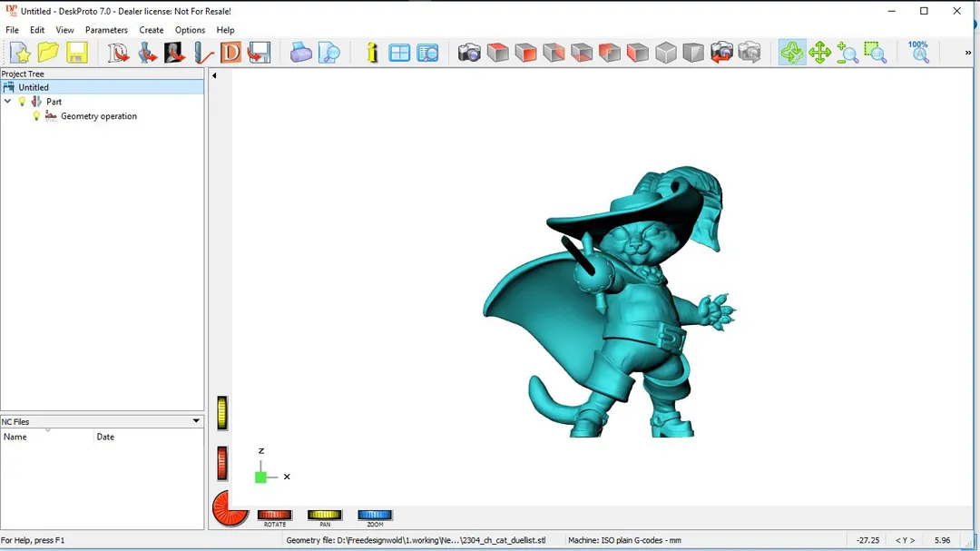Click the yellow vertical thumbwheel

222,413
